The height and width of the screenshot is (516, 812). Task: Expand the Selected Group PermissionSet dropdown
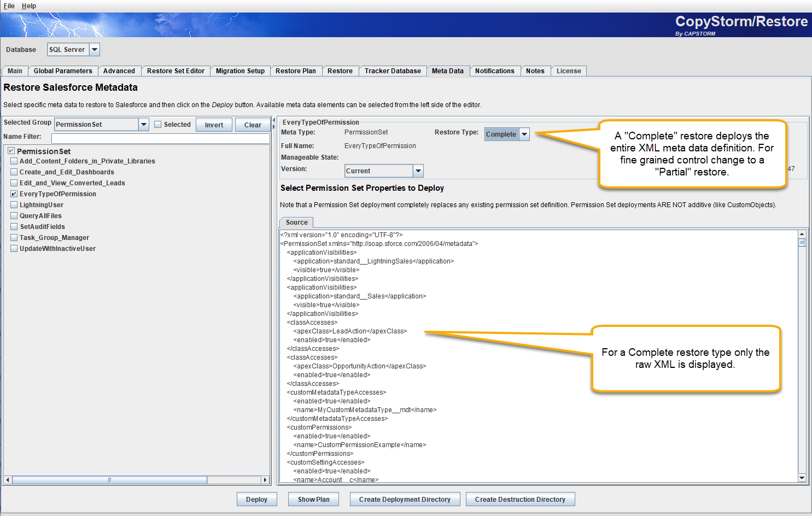coord(144,125)
